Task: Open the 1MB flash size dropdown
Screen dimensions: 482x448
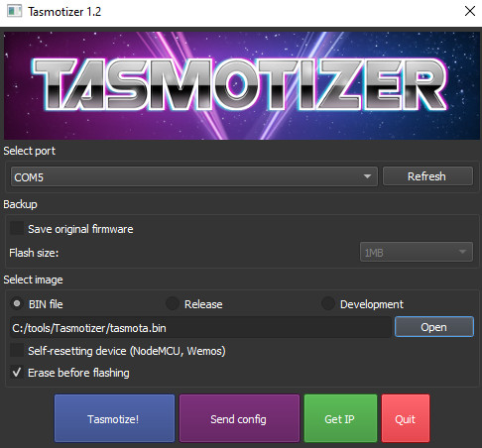Action: [417, 253]
